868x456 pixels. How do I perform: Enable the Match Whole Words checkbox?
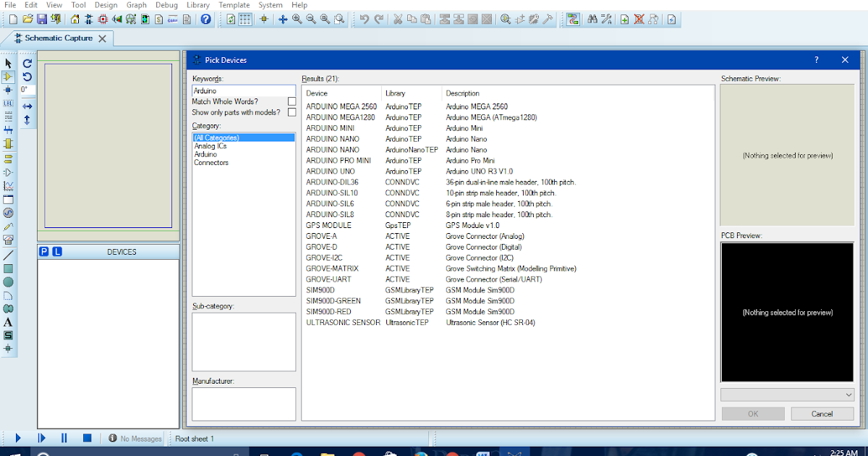click(292, 101)
